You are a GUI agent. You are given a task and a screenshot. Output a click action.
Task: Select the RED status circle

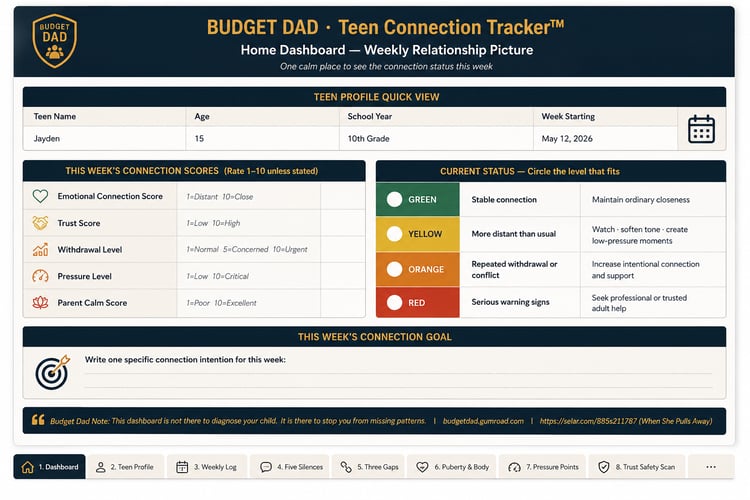click(x=395, y=302)
